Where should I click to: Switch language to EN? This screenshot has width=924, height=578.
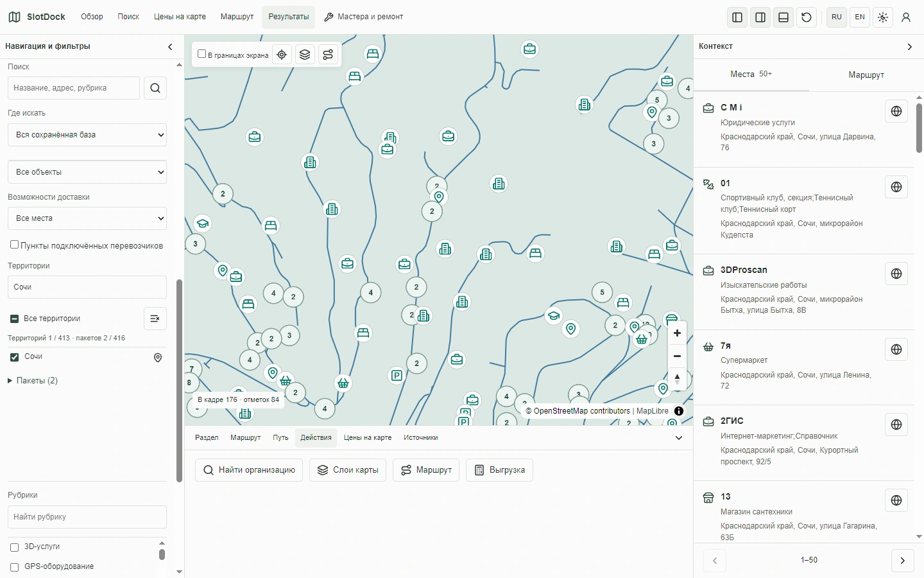(x=860, y=17)
